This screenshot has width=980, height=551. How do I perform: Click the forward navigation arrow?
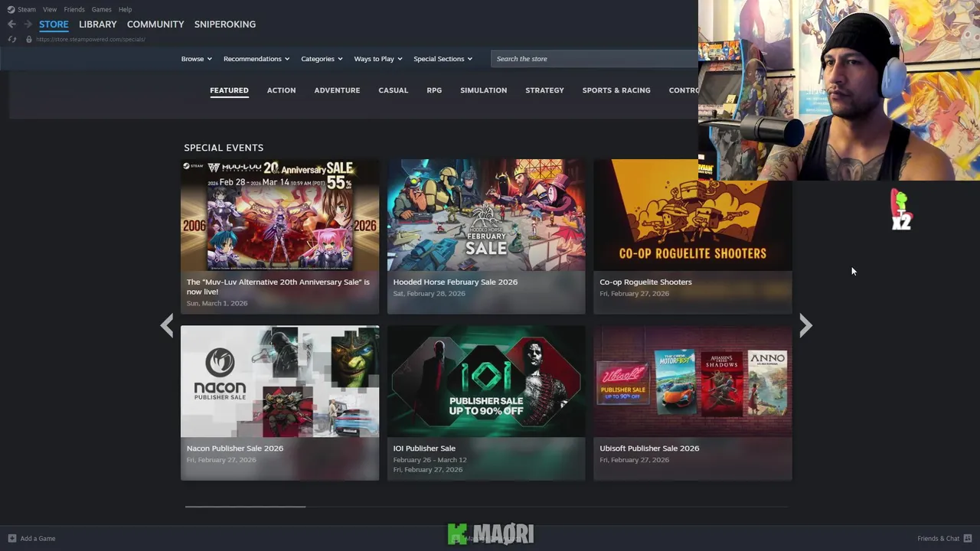28,24
